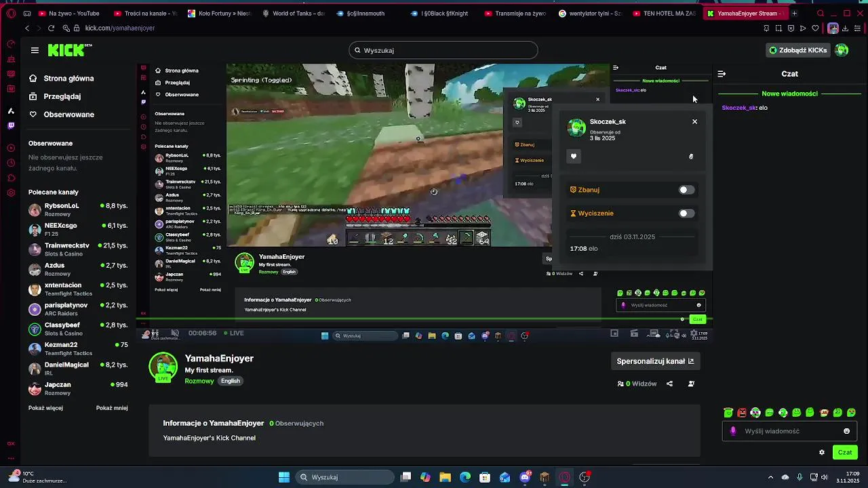Image resolution: width=868 pixels, height=488 pixels.
Task: Click the Rozmowy category tag
Action: click(x=199, y=381)
